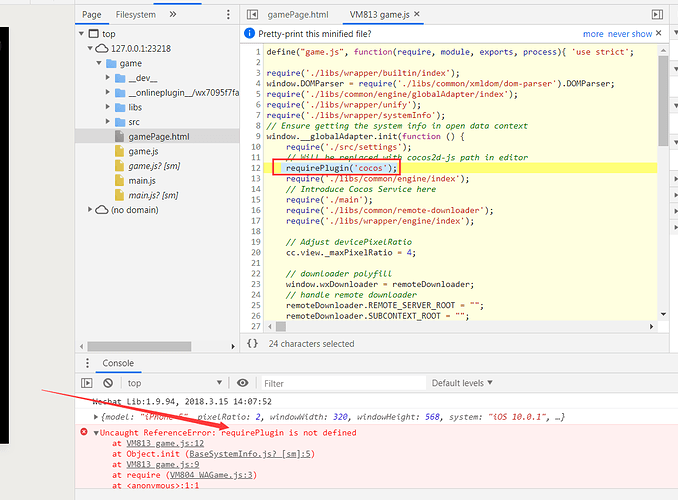Expand the logged model object in console
Image resolution: width=678 pixels, height=500 pixels.
pyautogui.click(x=96, y=417)
